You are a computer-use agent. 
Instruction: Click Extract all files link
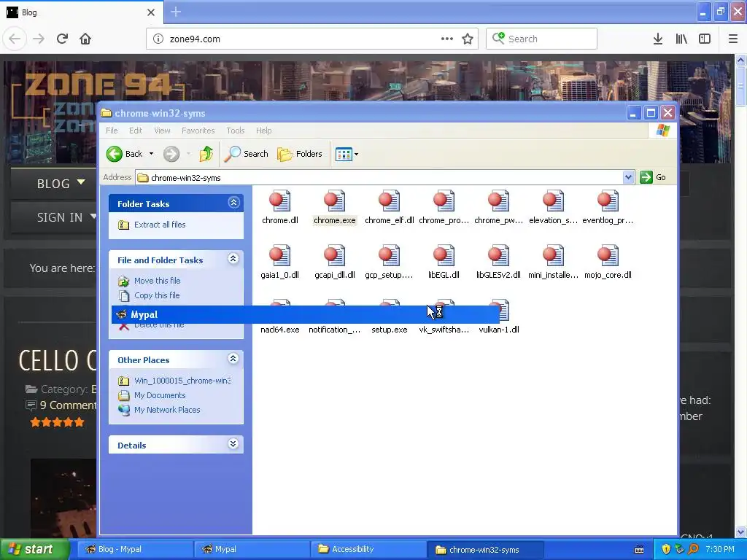click(160, 225)
